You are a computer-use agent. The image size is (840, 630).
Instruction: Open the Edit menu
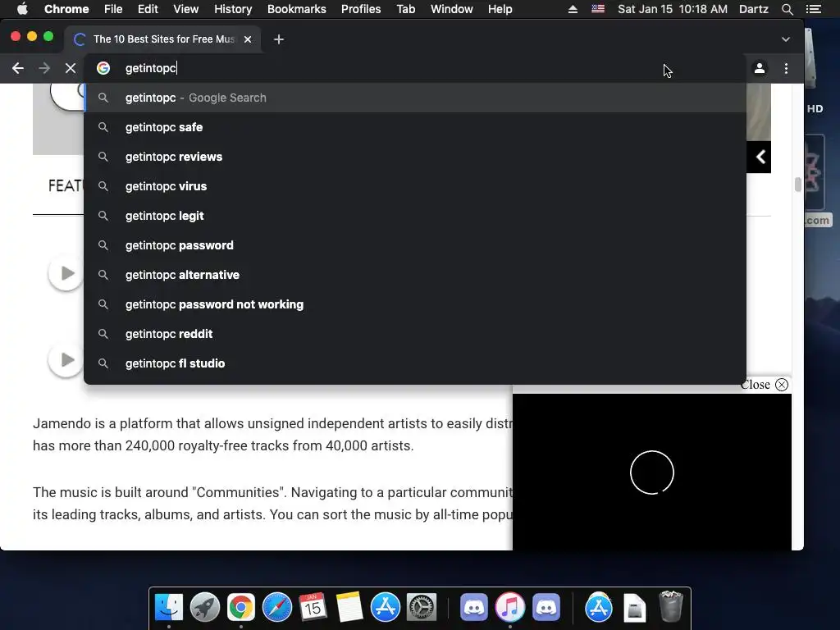pos(148,9)
